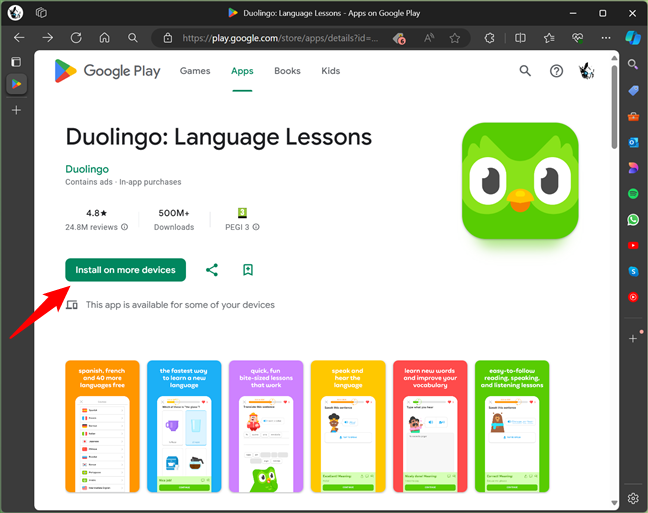Open the sidebar Outlook icon
Image resolution: width=648 pixels, height=513 pixels.
[633, 142]
